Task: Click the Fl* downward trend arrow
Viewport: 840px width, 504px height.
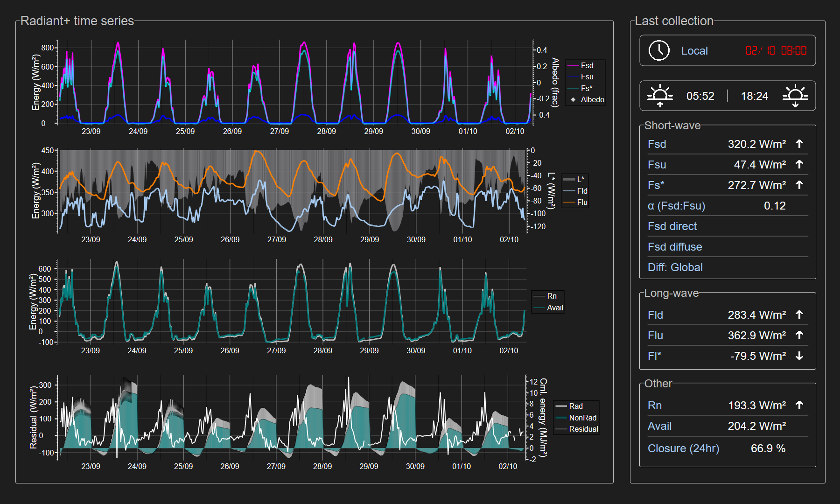Action: (799, 356)
